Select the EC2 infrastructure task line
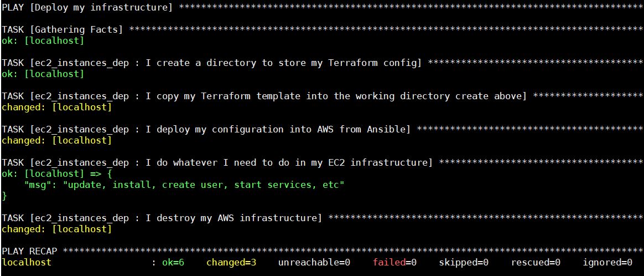644x276 pixels. (217, 163)
